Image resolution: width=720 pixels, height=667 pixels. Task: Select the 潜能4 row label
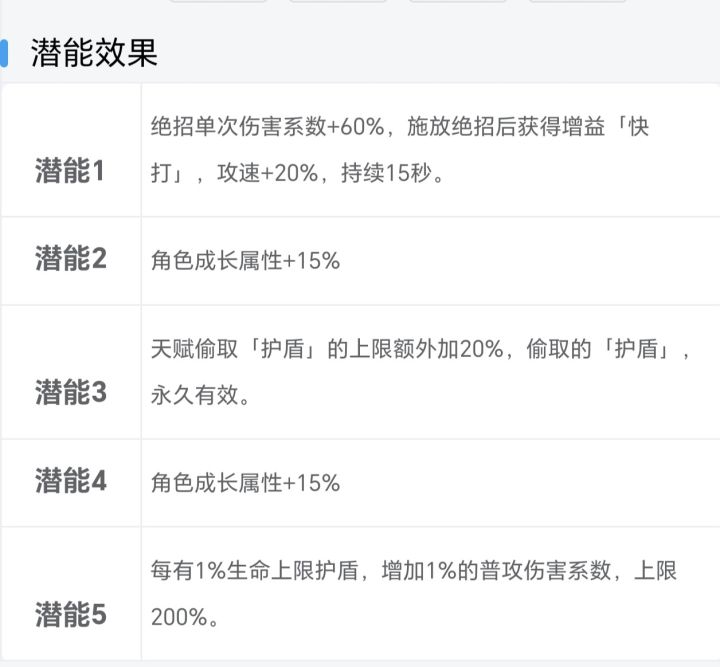tap(70, 482)
